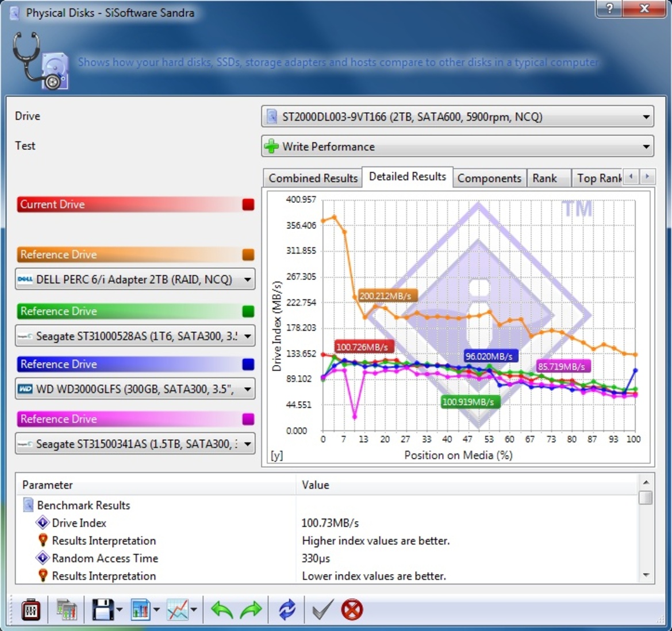This screenshot has width=672, height=631.
Task: Toggle the green Reference Drive checkbox
Action: pos(248,311)
